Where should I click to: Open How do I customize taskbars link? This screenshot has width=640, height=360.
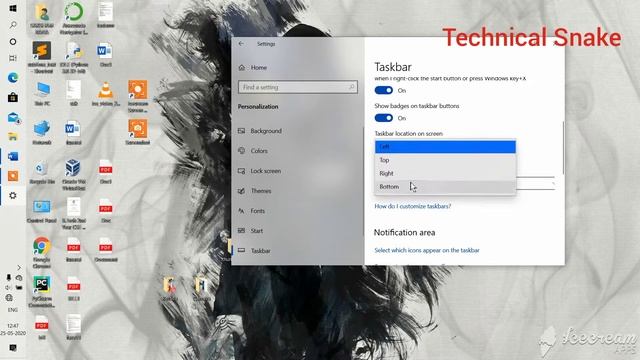click(x=413, y=206)
